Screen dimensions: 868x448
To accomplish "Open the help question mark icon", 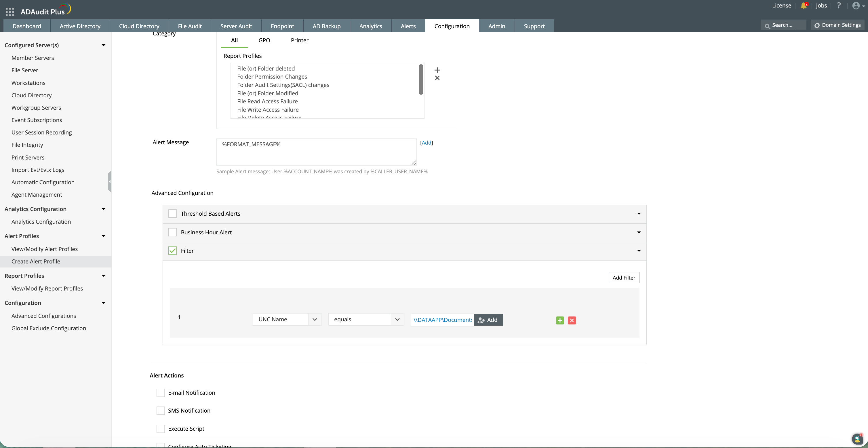I will 839,6.
